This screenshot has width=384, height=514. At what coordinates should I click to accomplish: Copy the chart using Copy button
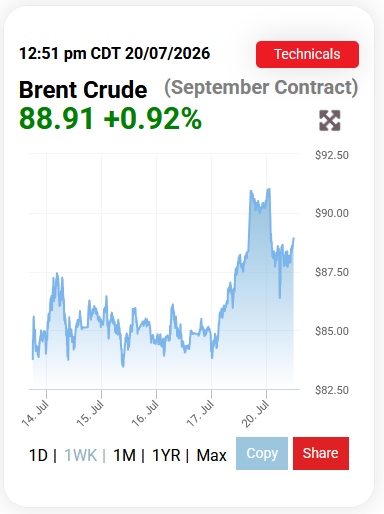point(262,453)
